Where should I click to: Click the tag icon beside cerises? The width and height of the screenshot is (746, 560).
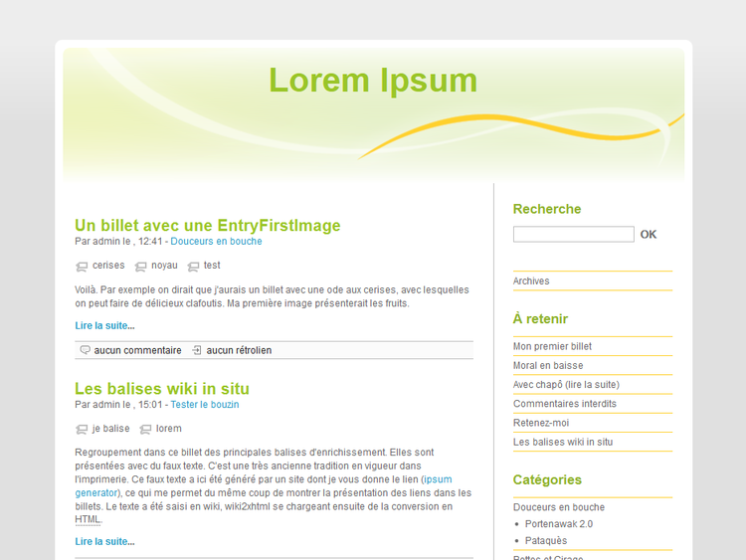point(82,267)
